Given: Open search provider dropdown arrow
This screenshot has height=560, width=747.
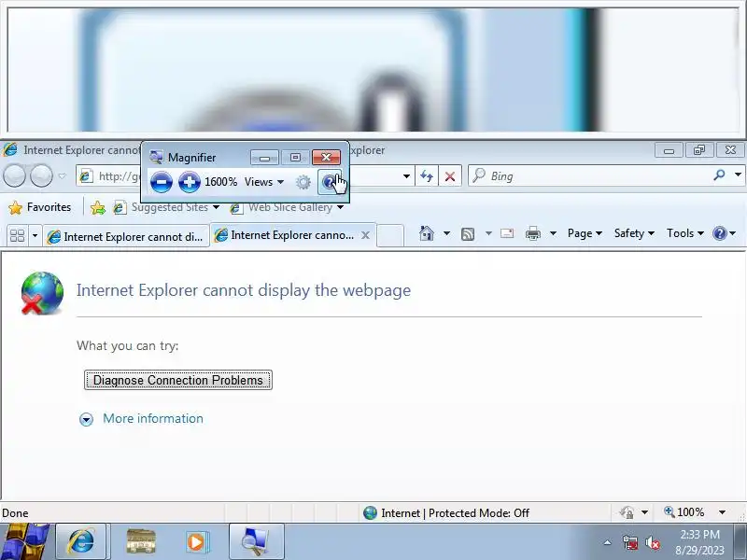Looking at the screenshot, I should tap(738, 175).
